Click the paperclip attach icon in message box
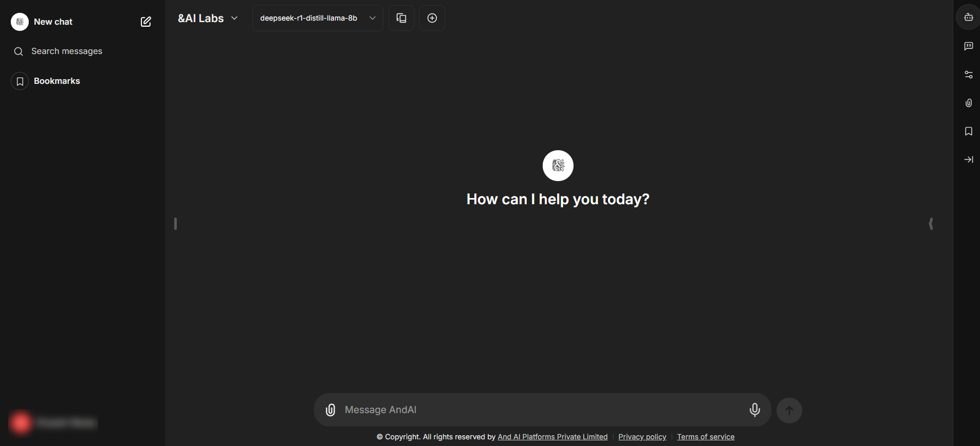 [330, 410]
